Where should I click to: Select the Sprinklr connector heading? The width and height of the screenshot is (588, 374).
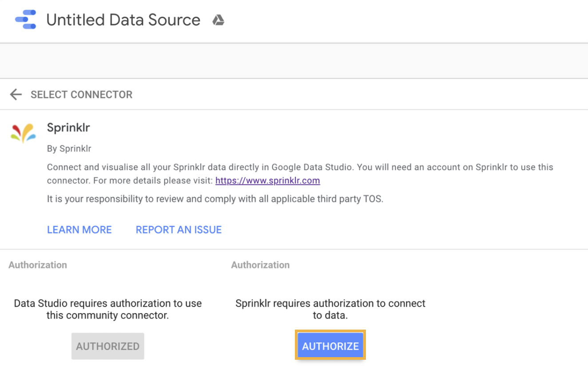(x=68, y=128)
